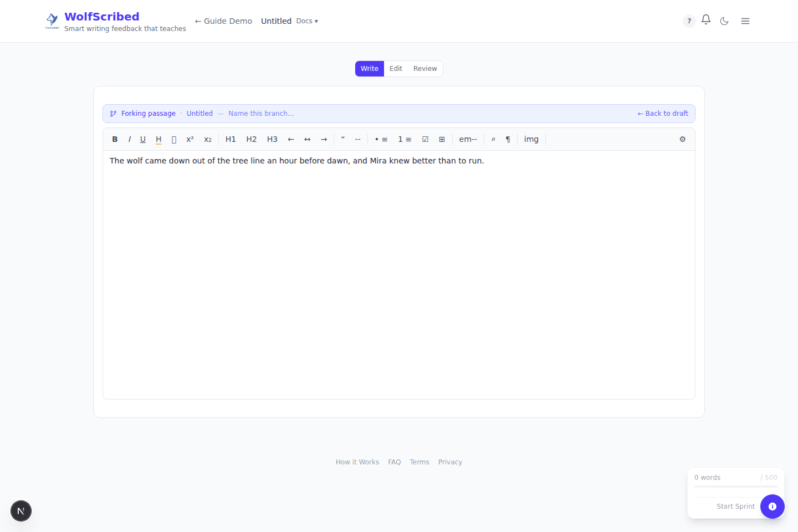This screenshot has width=798, height=532.
Task: Align text right with right arrow
Action: (x=324, y=139)
